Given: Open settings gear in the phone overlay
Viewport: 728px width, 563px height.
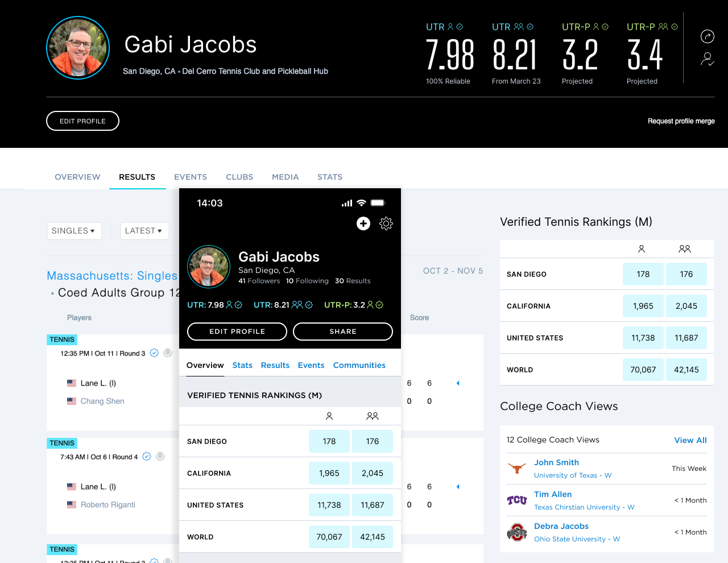Looking at the screenshot, I should pos(386,223).
